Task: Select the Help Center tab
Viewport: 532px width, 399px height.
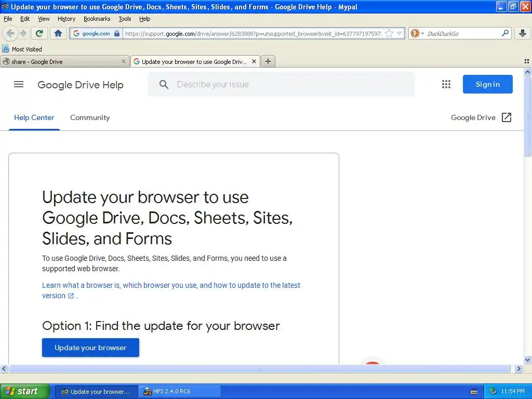Action: [x=34, y=117]
